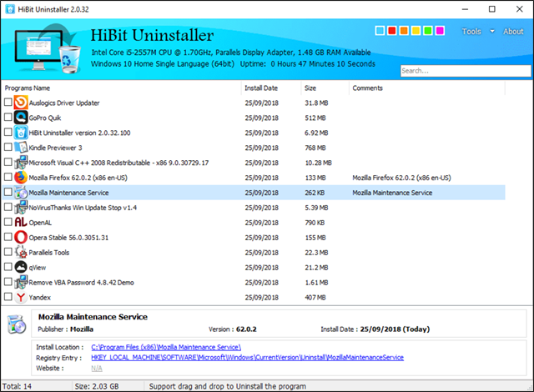Click the Auslogics Driver Updater icon
Screen dimensions: 534x392
[21, 103]
